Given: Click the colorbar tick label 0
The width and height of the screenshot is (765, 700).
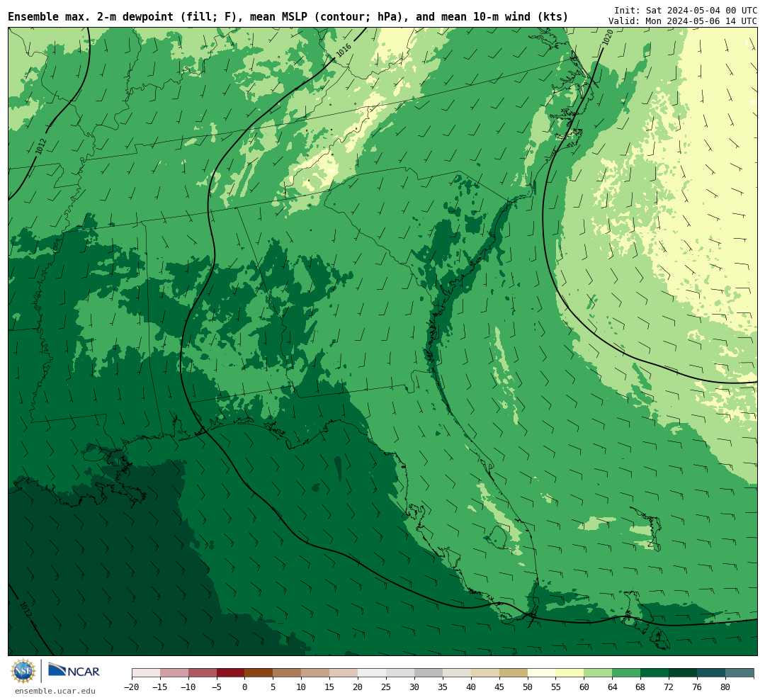Looking at the screenshot, I should (x=245, y=687).
